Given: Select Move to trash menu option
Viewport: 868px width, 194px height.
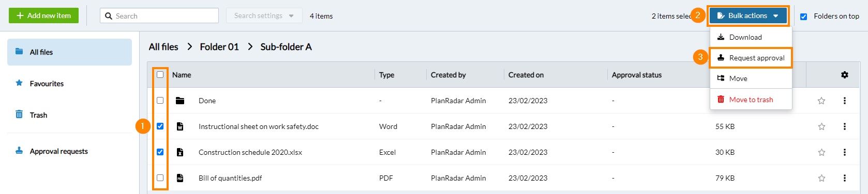Looking at the screenshot, I should tap(751, 100).
